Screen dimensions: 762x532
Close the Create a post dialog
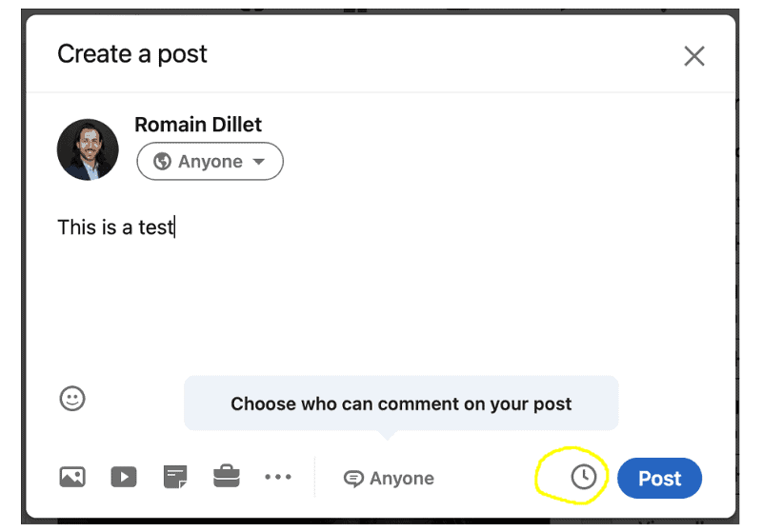pos(694,56)
